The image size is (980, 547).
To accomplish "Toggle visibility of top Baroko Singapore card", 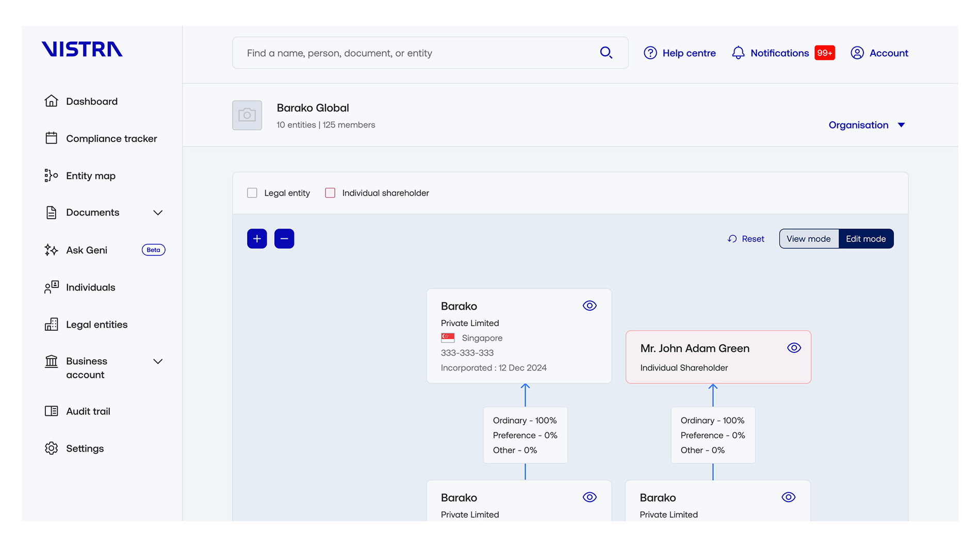I will (x=590, y=305).
